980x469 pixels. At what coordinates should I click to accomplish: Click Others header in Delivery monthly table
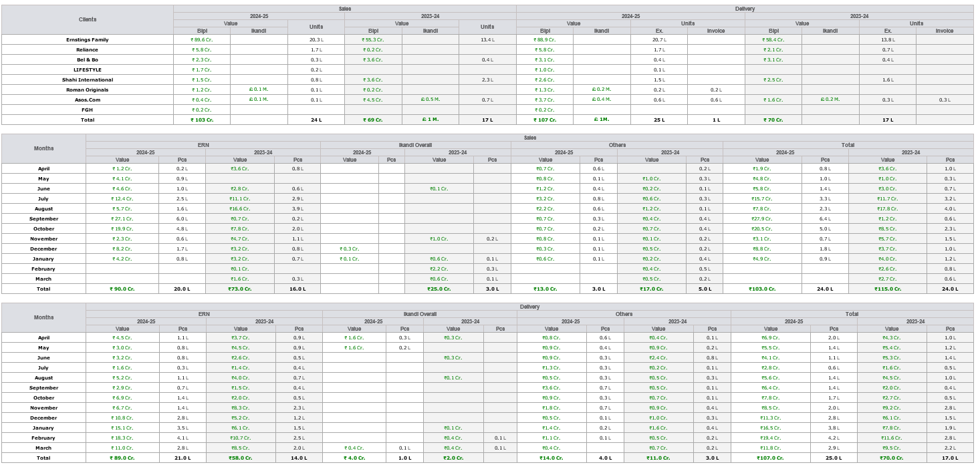pos(624,314)
